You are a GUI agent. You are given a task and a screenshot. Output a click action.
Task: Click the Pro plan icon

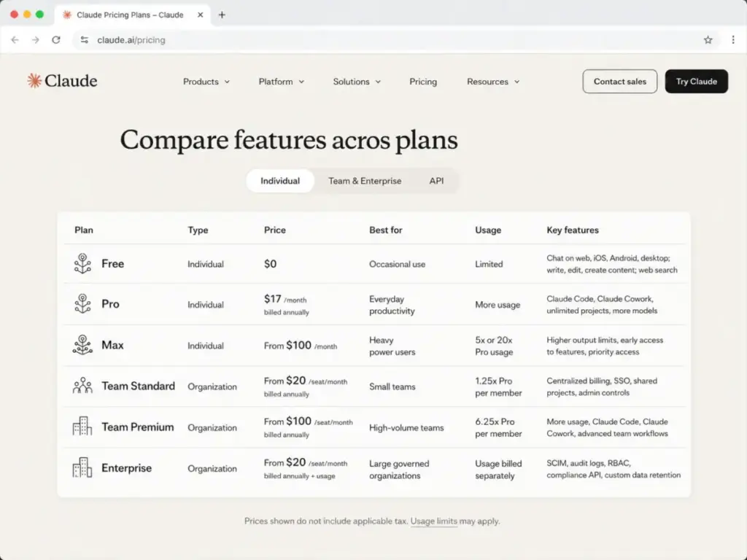click(82, 304)
